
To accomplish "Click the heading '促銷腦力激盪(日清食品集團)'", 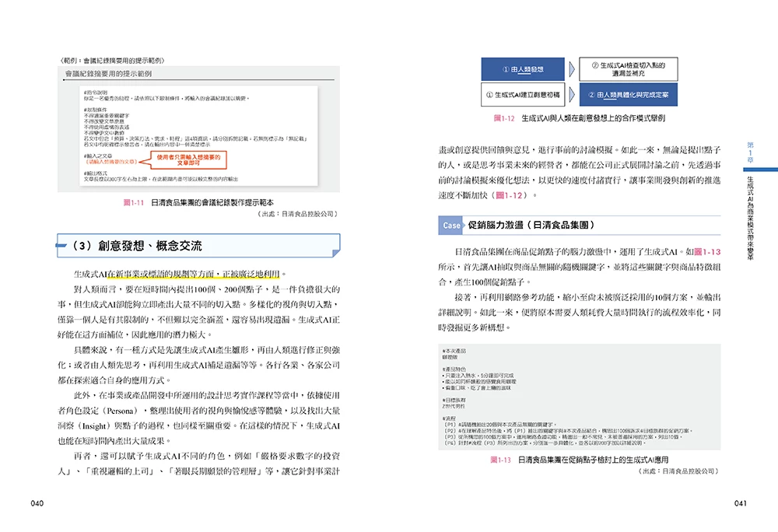I will [x=531, y=225].
